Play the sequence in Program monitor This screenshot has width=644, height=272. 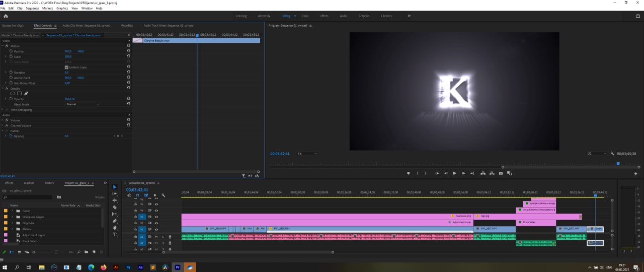(x=454, y=173)
